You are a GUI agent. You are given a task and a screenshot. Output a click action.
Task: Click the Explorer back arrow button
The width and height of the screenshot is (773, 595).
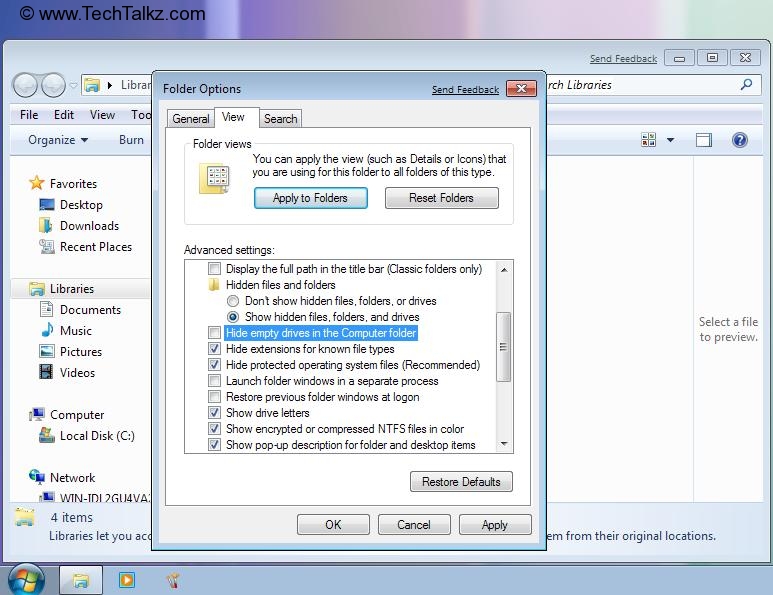(x=25, y=85)
